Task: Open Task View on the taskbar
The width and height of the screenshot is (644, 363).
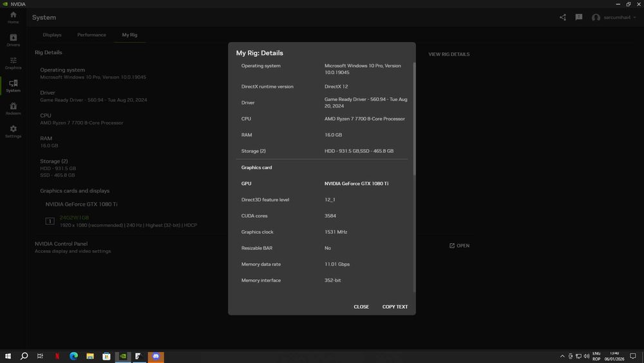Action: pos(40,356)
